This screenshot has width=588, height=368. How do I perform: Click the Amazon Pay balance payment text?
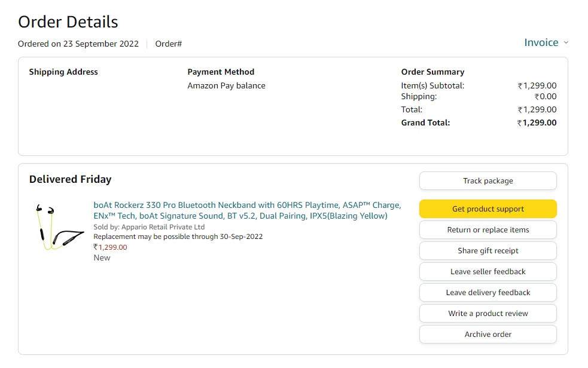[226, 85]
